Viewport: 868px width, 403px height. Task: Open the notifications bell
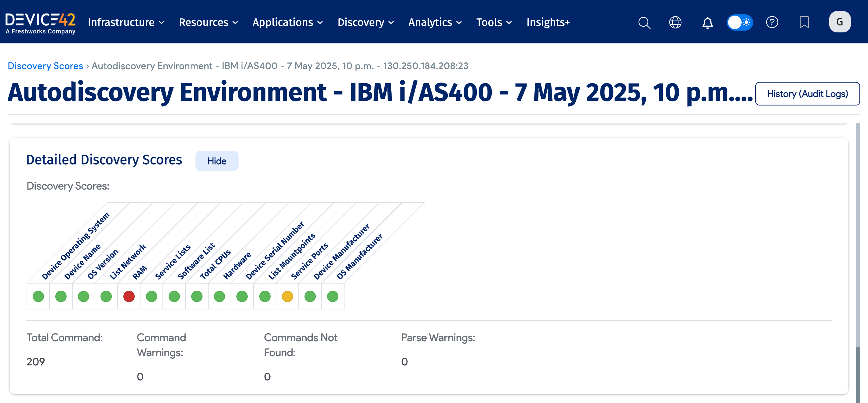coord(707,23)
